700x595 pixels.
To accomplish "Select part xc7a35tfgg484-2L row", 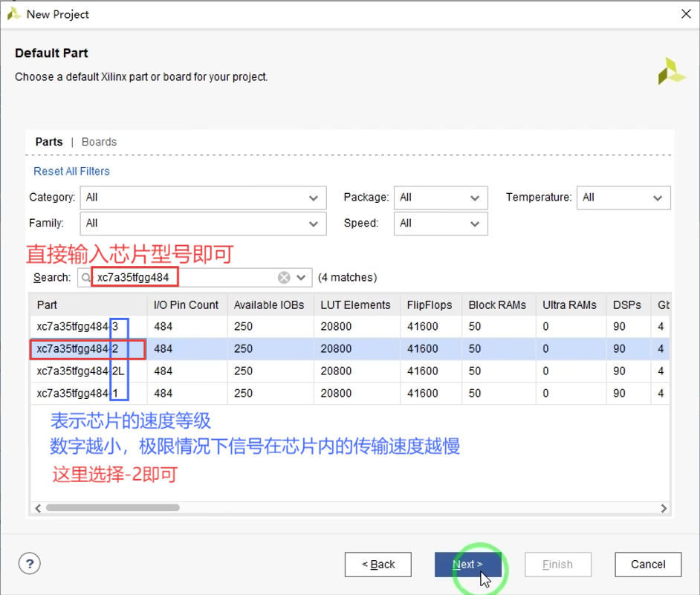I will point(349,371).
